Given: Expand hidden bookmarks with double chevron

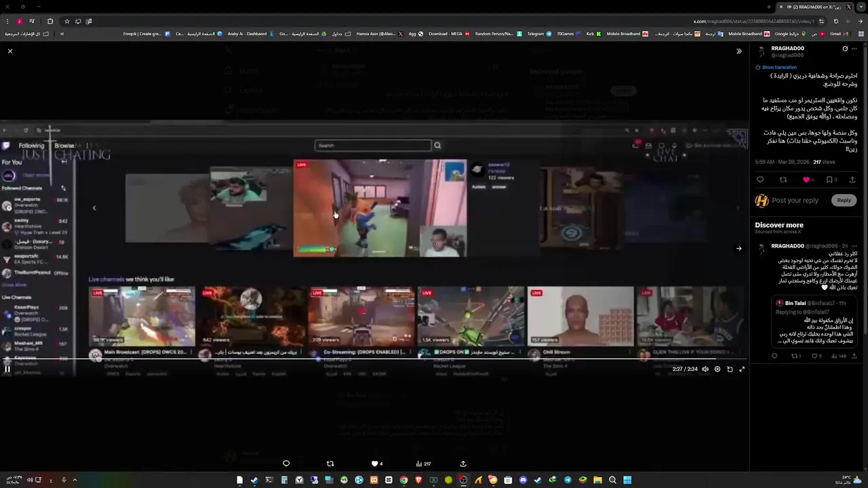Looking at the screenshot, I should 62,33.
